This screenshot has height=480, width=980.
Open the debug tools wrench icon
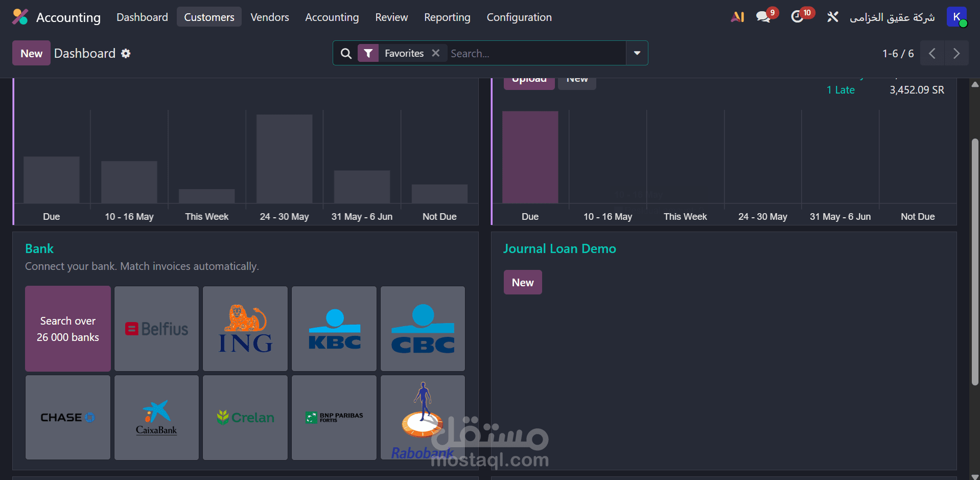click(x=833, y=17)
